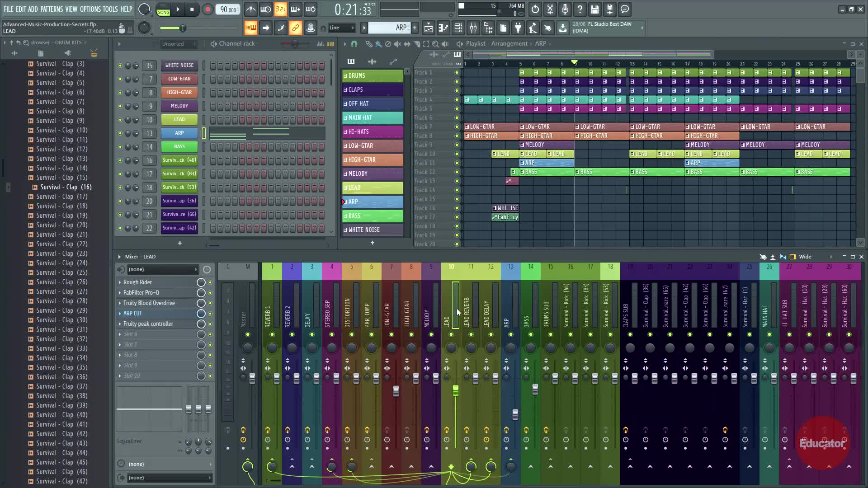Screen dimensions: 868x488
Task: Open the mixer view icon
Action: pos(473,28)
